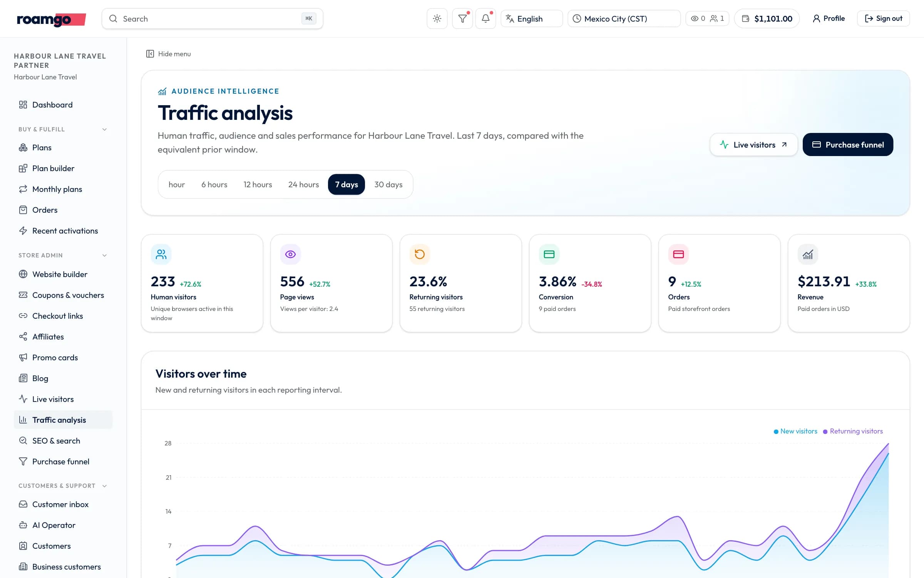Click the Revenue chart icon
This screenshot has width=924, height=578.
pos(808,254)
